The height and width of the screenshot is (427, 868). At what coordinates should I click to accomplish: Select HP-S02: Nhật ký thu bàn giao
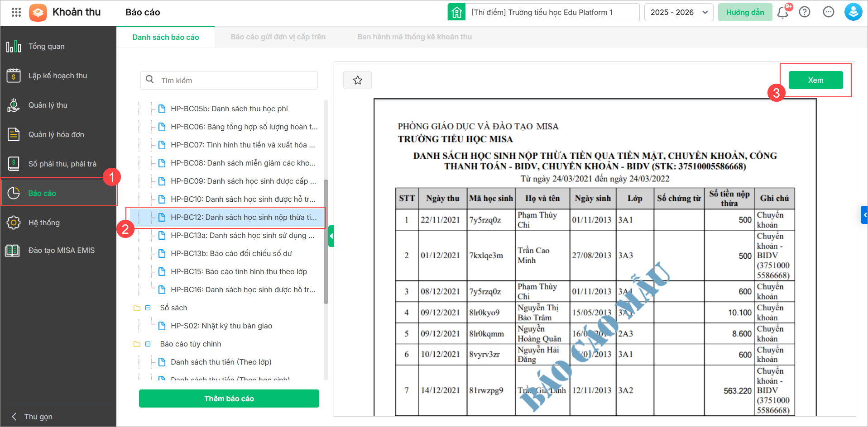point(221,326)
